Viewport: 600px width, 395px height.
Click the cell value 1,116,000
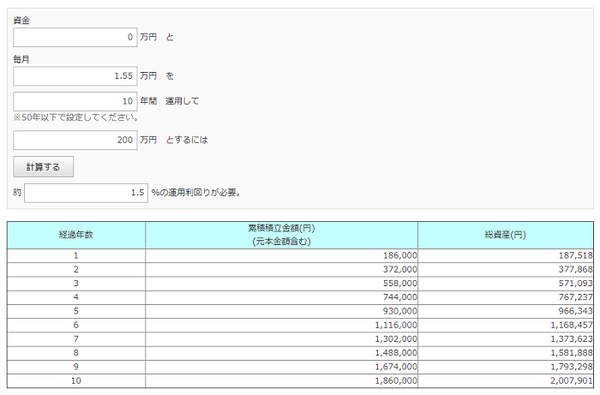(396, 325)
